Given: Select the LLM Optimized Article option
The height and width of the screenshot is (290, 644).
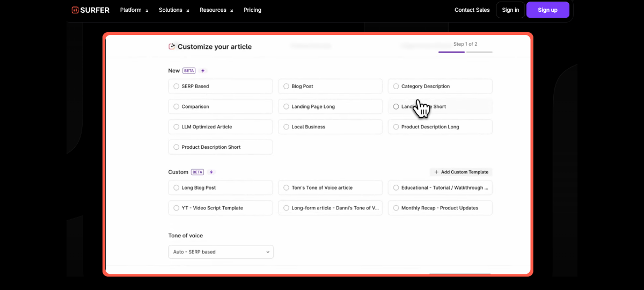Looking at the screenshot, I should point(176,127).
